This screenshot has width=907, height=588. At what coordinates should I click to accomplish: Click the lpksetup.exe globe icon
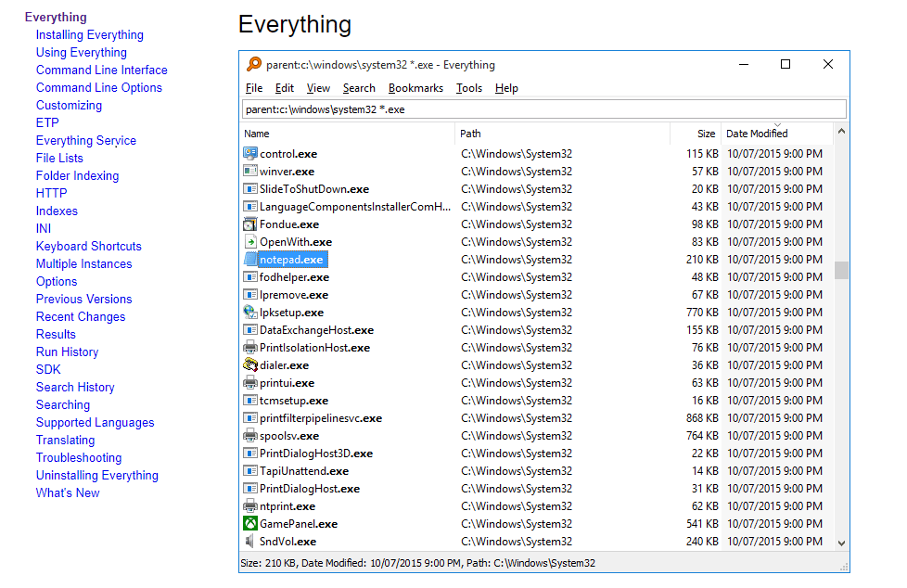point(249,312)
